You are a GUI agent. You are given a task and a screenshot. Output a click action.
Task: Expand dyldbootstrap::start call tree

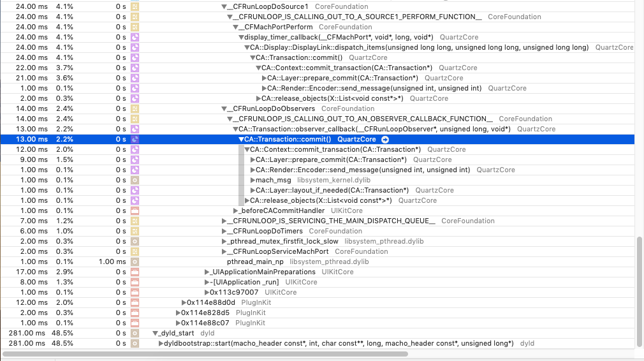tap(161, 344)
